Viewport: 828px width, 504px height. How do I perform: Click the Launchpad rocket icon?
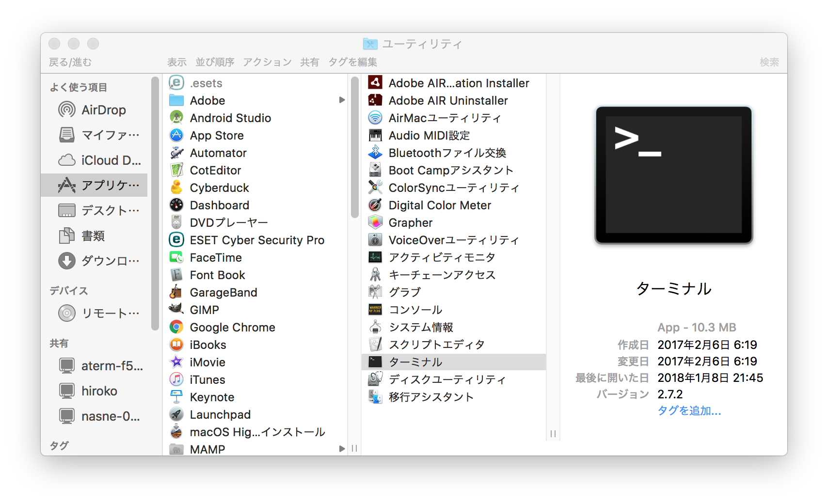click(176, 414)
